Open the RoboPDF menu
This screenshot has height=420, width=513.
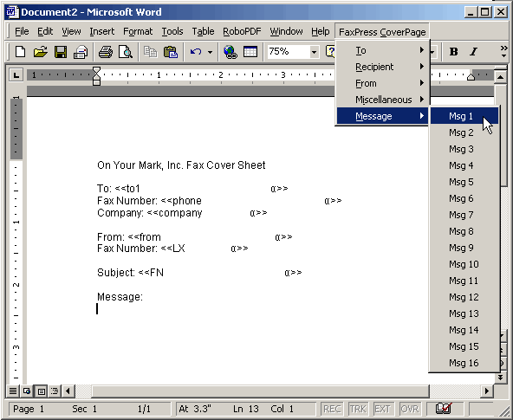(x=242, y=31)
